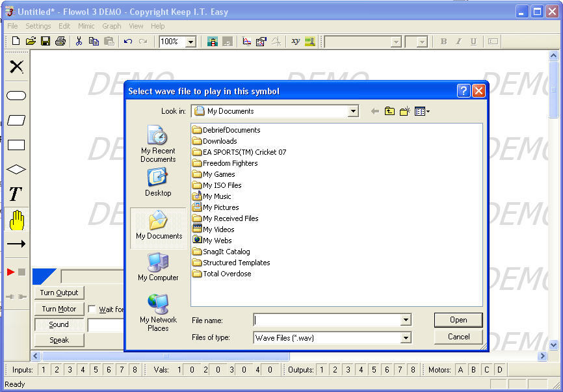This screenshot has height=392, width=563.
Task: Toggle Input 5 in status bar
Action: (96, 369)
